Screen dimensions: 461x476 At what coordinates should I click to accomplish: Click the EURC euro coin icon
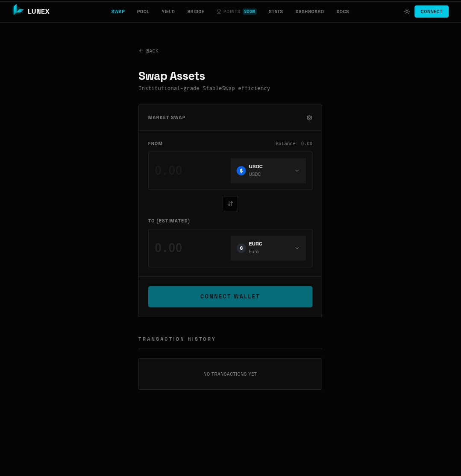[x=241, y=248]
